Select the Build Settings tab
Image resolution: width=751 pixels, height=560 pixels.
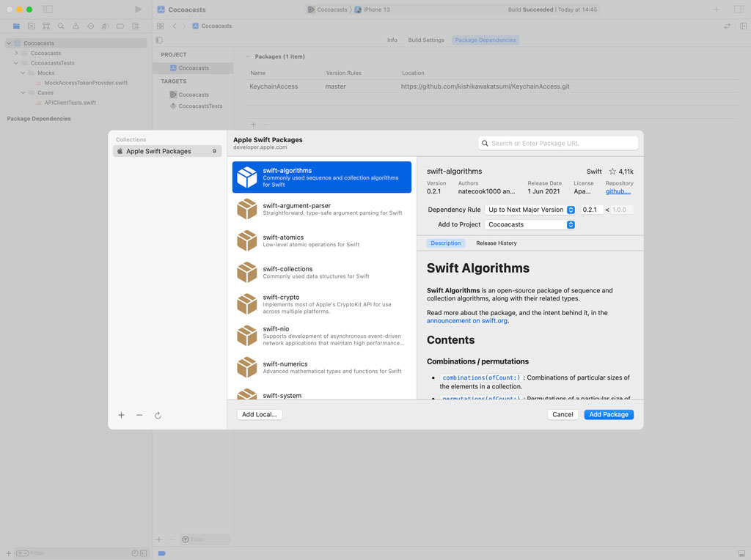426,40
